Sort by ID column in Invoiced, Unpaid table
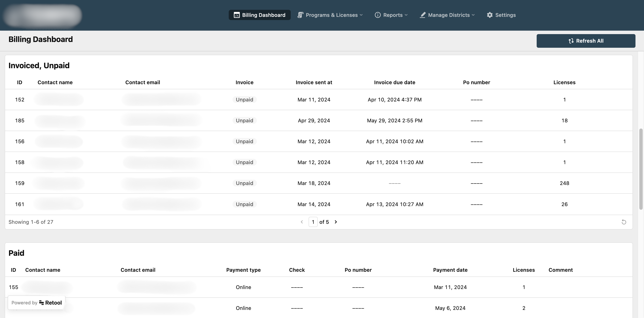The image size is (644, 318). 20,82
